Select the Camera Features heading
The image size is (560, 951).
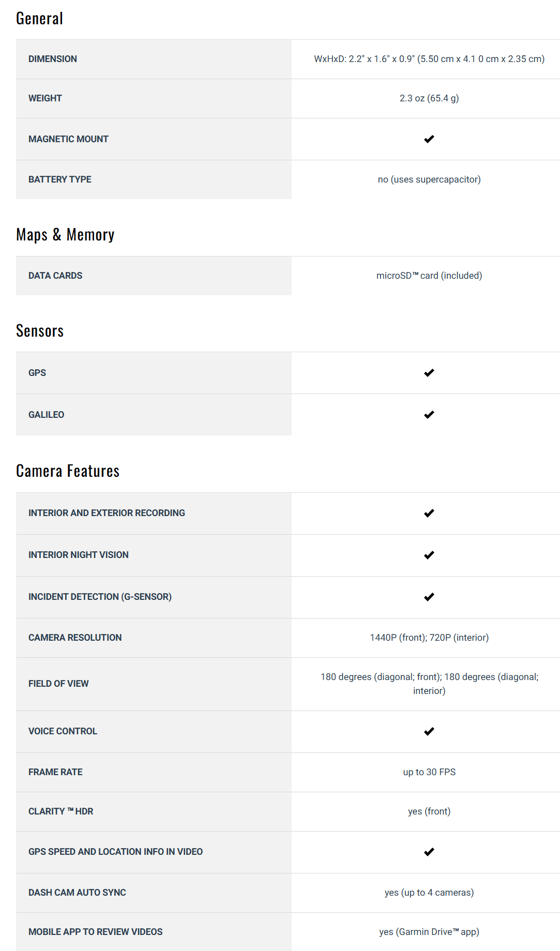[68, 471]
